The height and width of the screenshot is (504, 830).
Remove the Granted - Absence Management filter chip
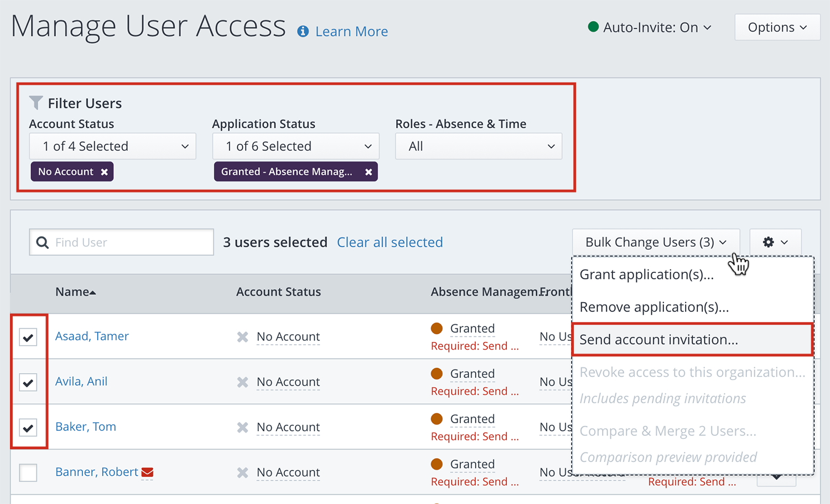click(x=369, y=172)
